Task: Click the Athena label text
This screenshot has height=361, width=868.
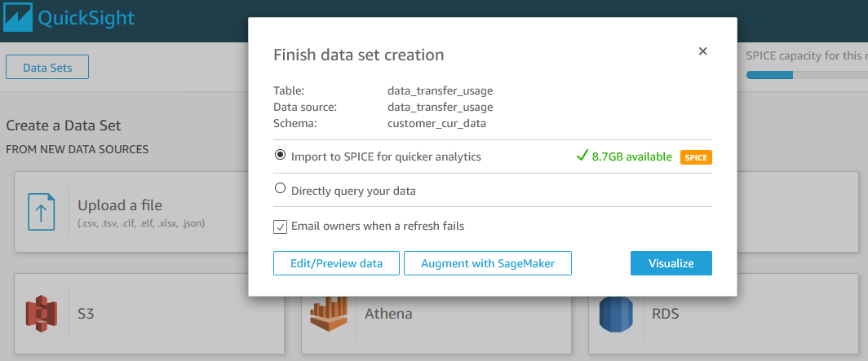Action: click(x=387, y=314)
